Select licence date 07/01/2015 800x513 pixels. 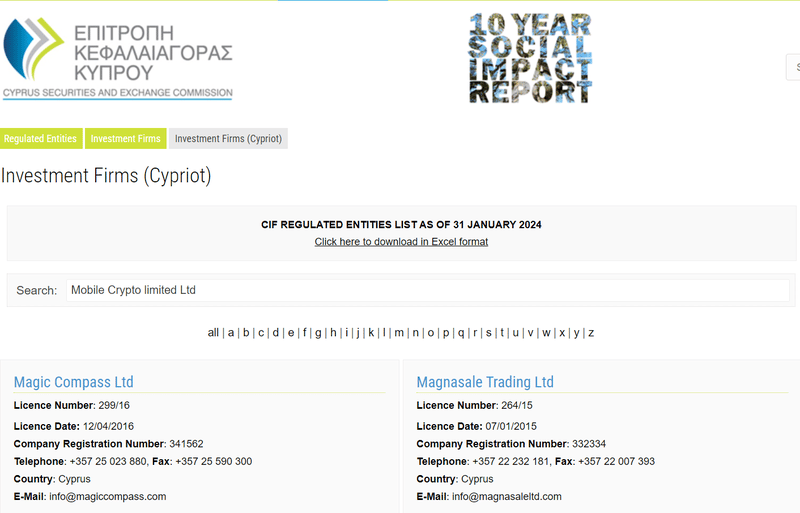pos(511,426)
